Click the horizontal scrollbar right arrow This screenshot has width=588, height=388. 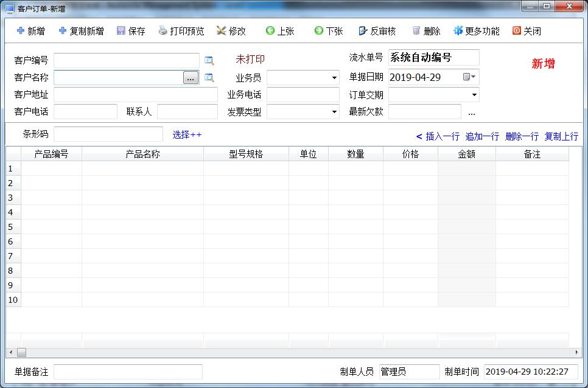[576, 352]
